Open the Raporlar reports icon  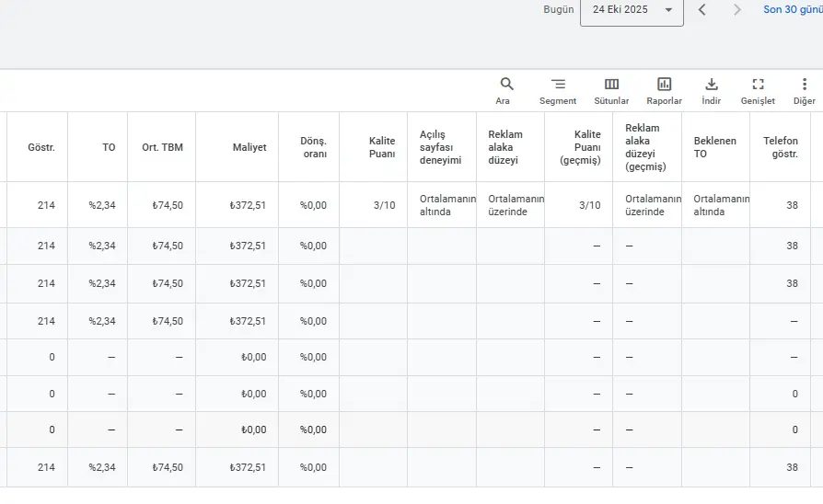[x=664, y=85]
